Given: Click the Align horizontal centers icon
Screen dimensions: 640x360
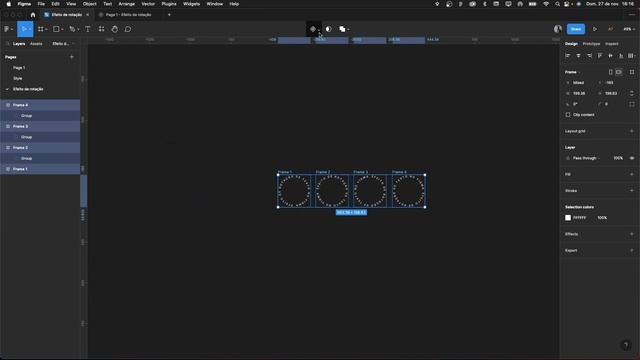Looking at the screenshot, I should coord(578,56).
